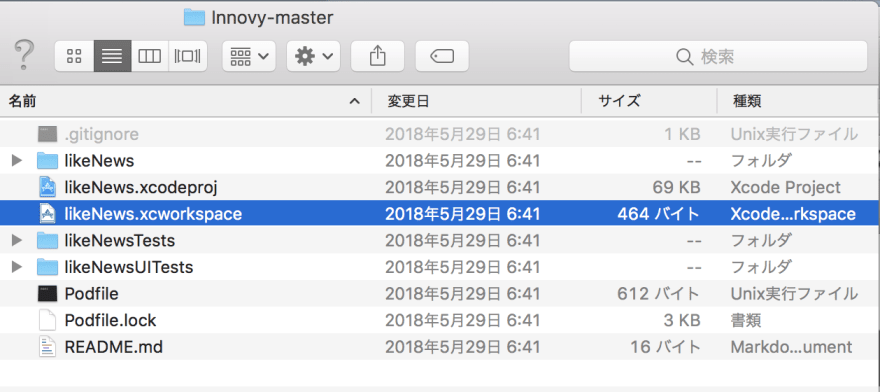This screenshot has width=880, height=392.
Task: Select the likeNewsTests folder name
Action: coord(120,240)
